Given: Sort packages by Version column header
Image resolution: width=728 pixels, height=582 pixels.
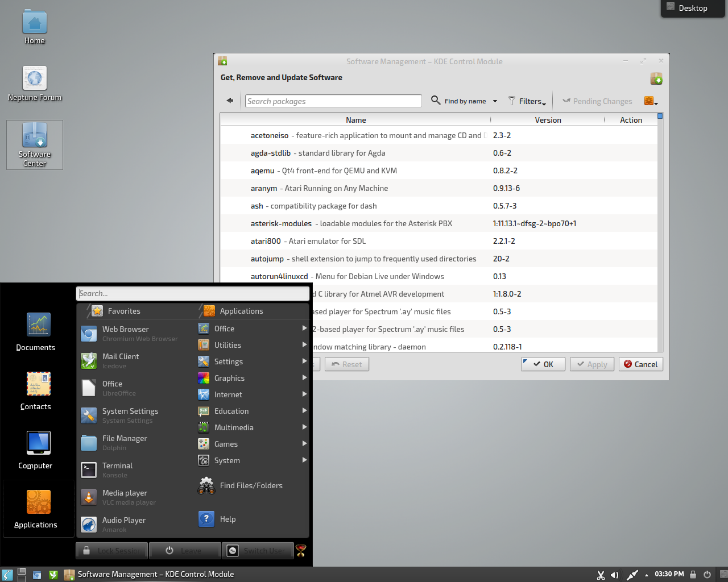Looking at the screenshot, I should (x=548, y=120).
